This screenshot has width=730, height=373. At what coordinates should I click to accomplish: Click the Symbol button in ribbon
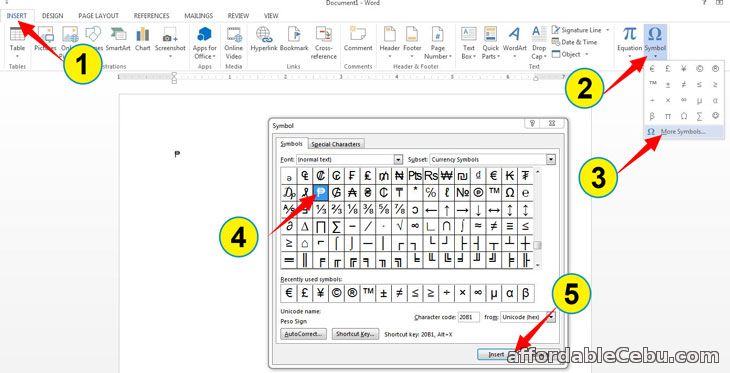pyautogui.click(x=655, y=42)
